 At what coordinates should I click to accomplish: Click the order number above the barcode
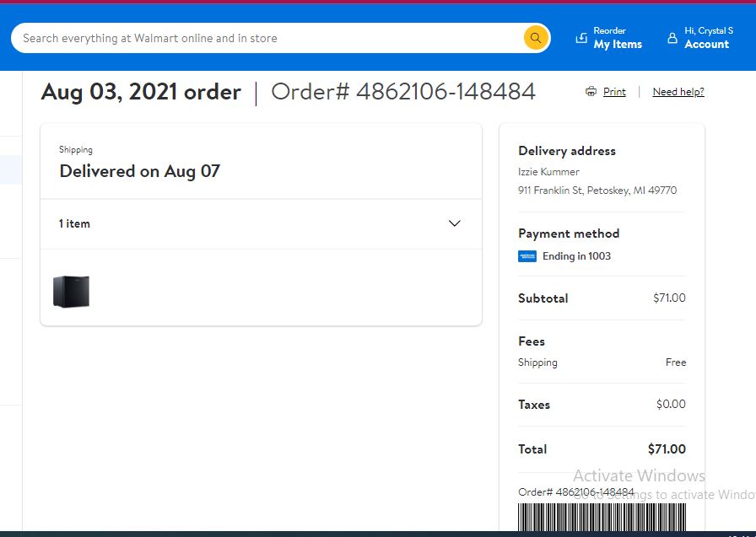(x=576, y=492)
